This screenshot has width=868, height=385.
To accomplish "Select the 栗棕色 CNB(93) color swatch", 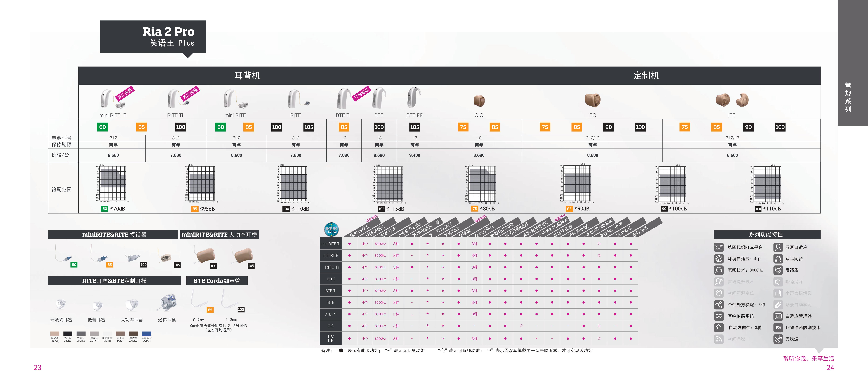I will (133, 334).
